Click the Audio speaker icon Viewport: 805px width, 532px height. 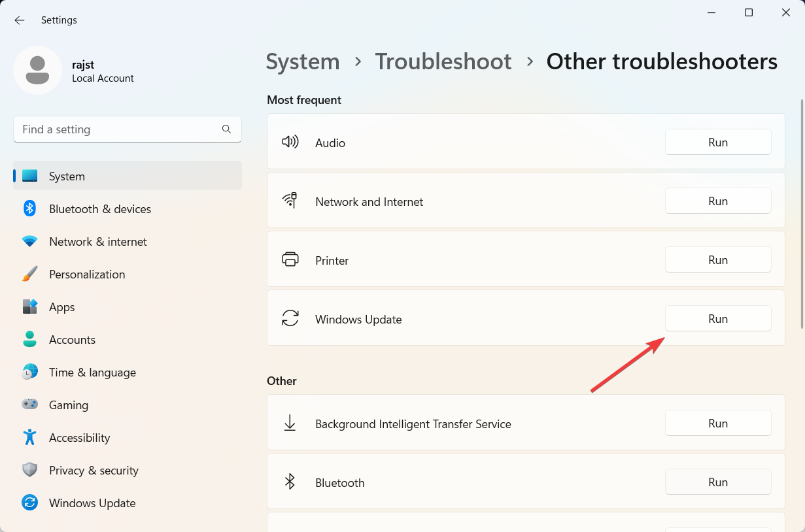point(290,142)
